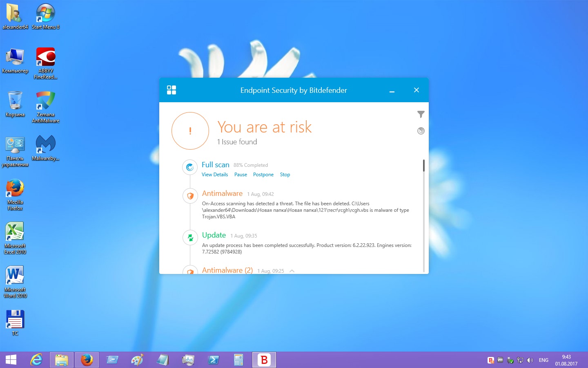Viewport: 588px width, 368px height.
Task: Select the Корзина recycle bin icon
Action: pos(15,104)
